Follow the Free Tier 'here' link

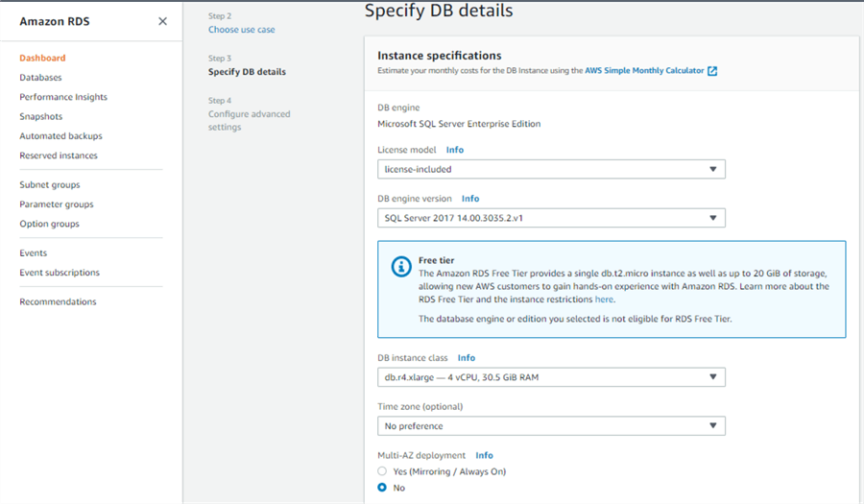click(x=604, y=300)
